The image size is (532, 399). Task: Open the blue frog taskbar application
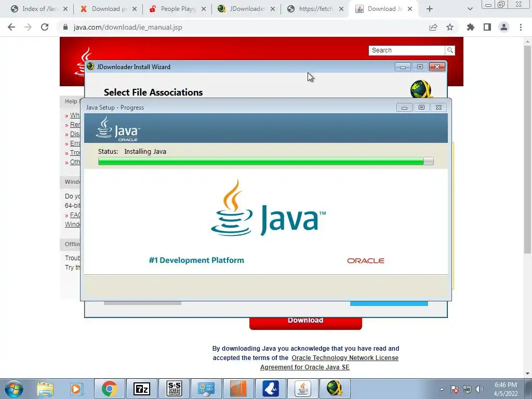(271, 389)
